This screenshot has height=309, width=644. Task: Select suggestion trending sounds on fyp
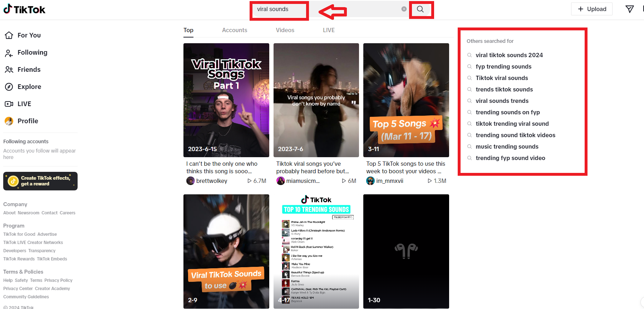[508, 112]
